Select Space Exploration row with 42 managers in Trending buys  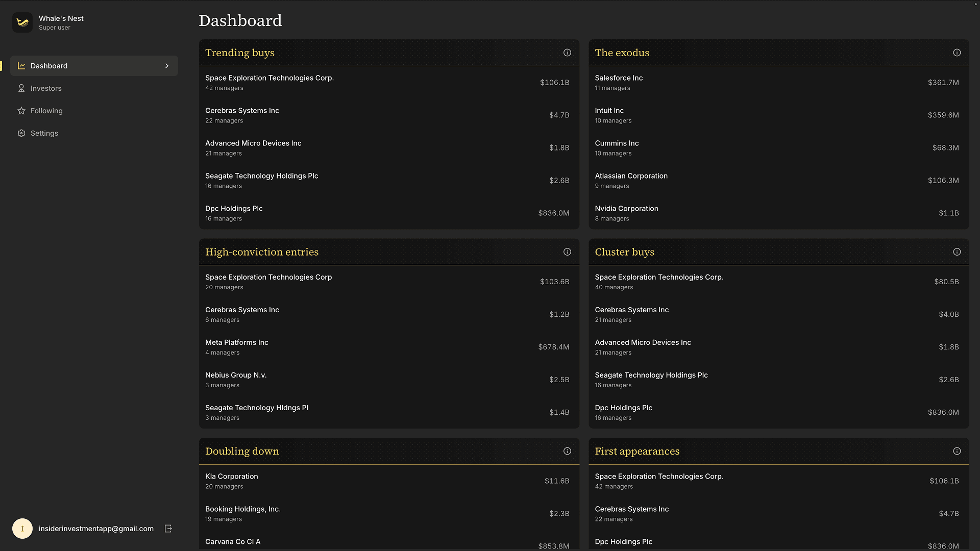click(389, 83)
